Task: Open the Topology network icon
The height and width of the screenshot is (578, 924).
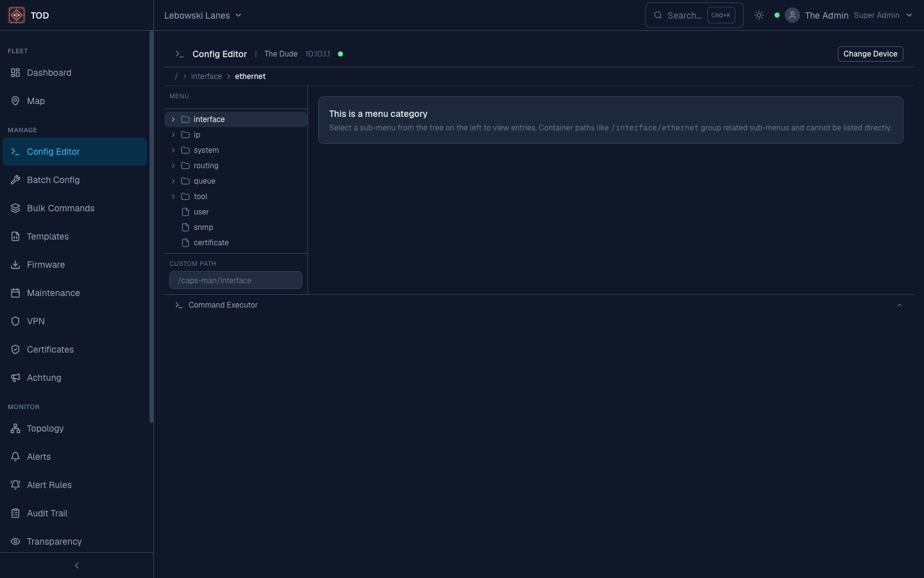Action: pyautogui.click(x=15, y=428)
